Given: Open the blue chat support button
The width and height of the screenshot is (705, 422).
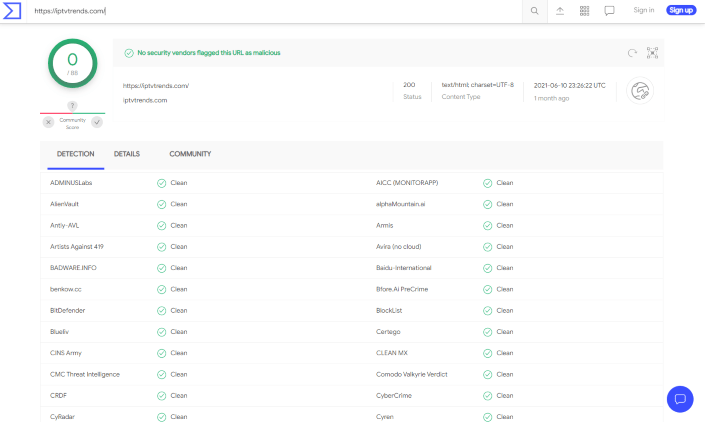Looking at the screenshot, I should coord(680,399).
